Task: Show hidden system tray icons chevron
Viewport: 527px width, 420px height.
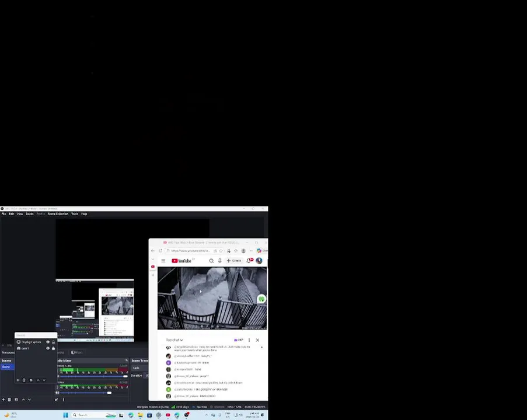Action: 206,415
